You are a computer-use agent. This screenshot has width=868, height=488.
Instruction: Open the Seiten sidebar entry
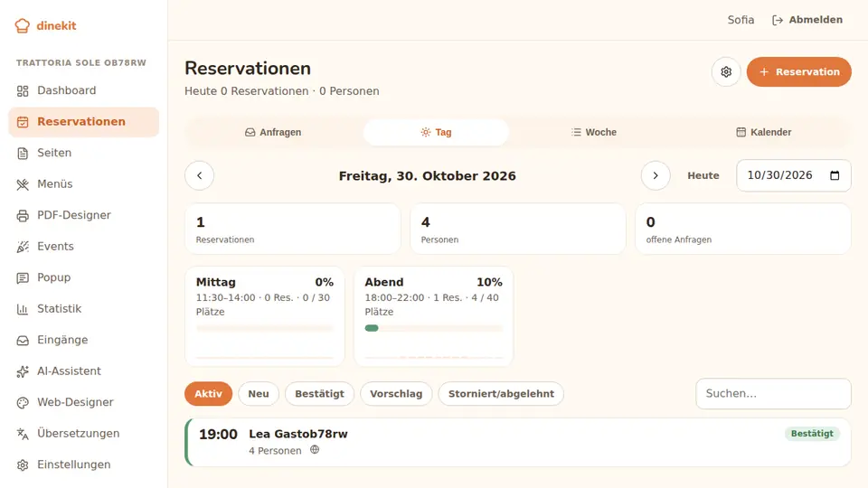click(x=83, y=154)
